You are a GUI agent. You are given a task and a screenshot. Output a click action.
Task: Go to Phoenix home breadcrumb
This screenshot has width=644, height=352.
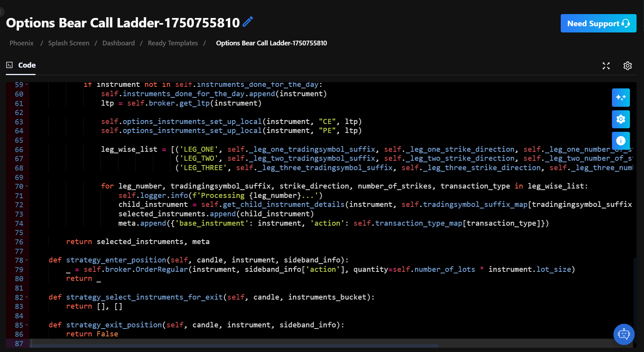(21, 43)
